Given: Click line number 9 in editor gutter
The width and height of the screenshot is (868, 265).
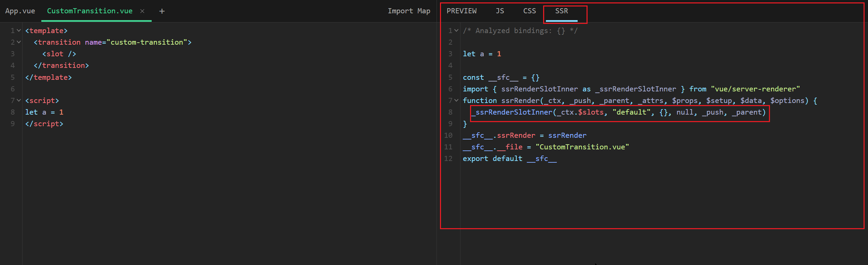Looking at the screenshot, I should 13,124.
